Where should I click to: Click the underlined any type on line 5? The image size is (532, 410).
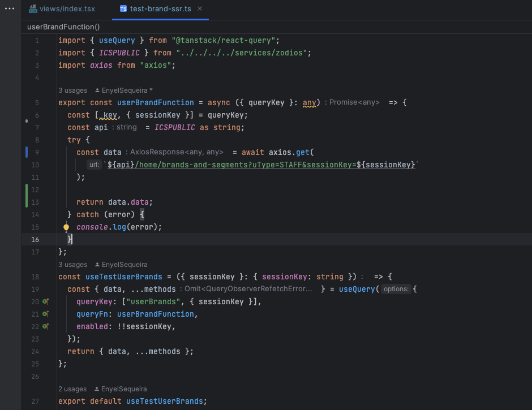click(310, 102)
